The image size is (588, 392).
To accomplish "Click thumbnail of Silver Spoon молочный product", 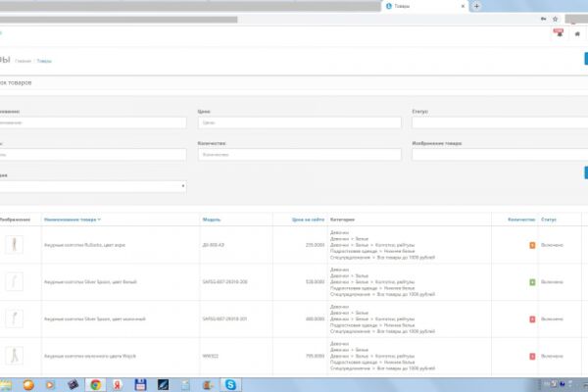I will tap(15, 318).
